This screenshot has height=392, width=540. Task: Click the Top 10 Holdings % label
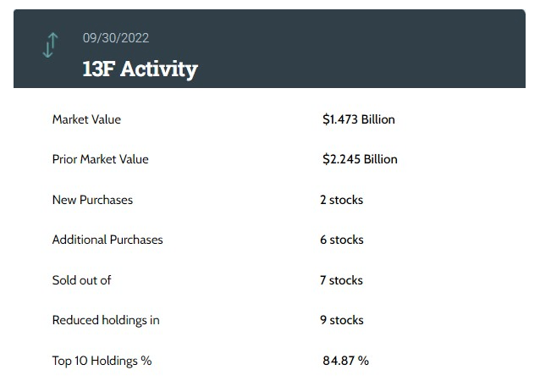pyautogui.click(x=102, y=361)
